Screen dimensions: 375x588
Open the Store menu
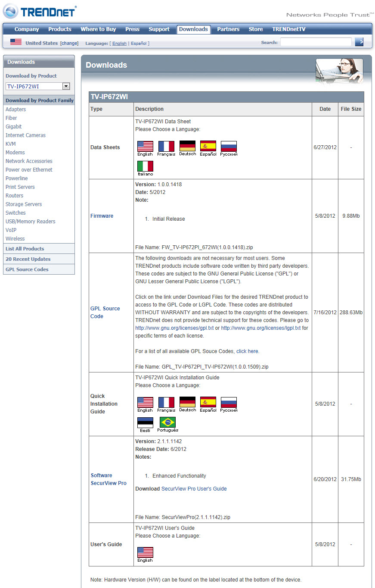point(256,29)
